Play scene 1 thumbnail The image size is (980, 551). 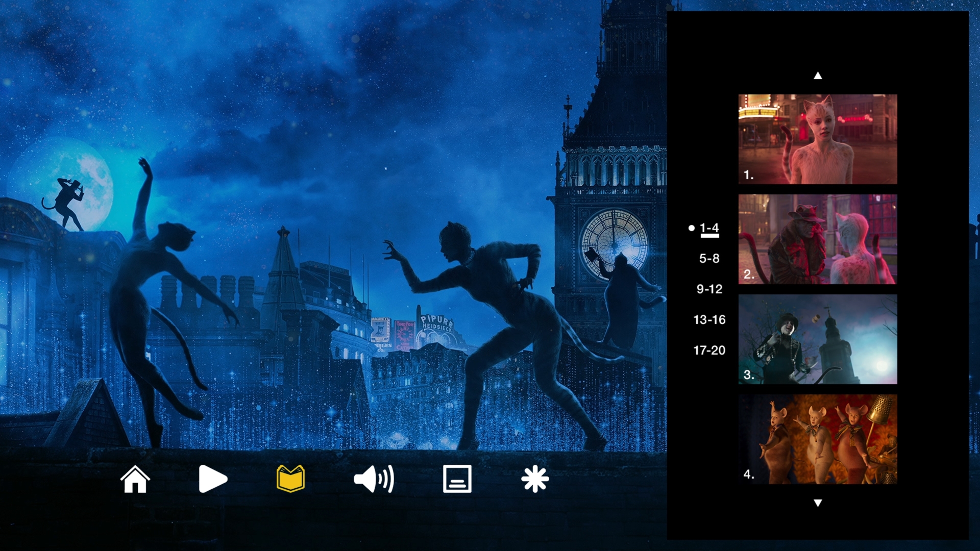tap(818, 139)
